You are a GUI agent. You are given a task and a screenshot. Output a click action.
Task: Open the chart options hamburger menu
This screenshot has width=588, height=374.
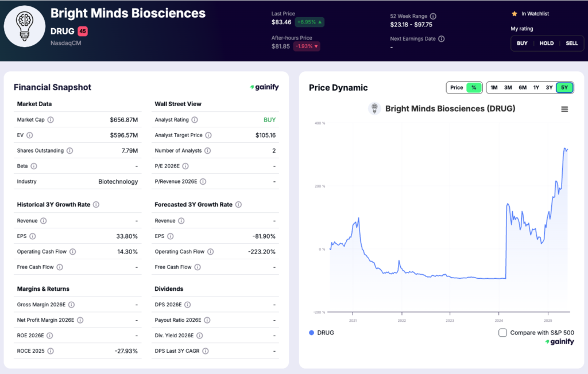(x=564, y=108)
